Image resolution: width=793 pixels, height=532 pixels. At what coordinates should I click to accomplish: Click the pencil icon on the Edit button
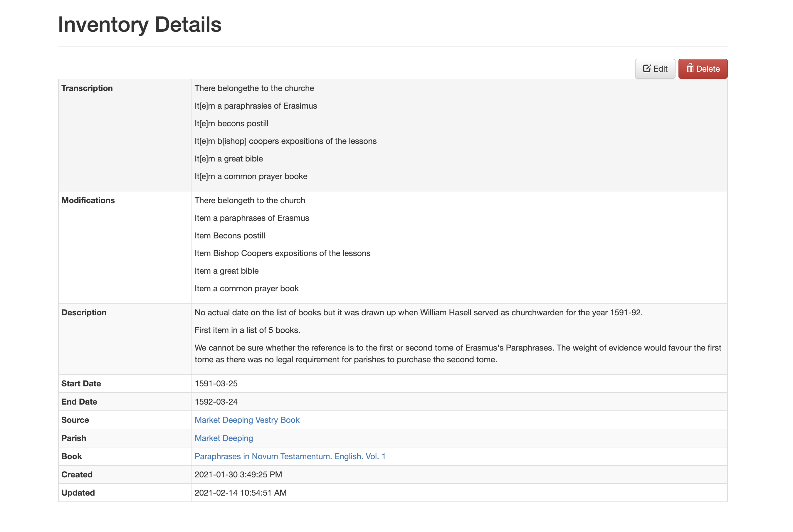[x=647, y=68]
